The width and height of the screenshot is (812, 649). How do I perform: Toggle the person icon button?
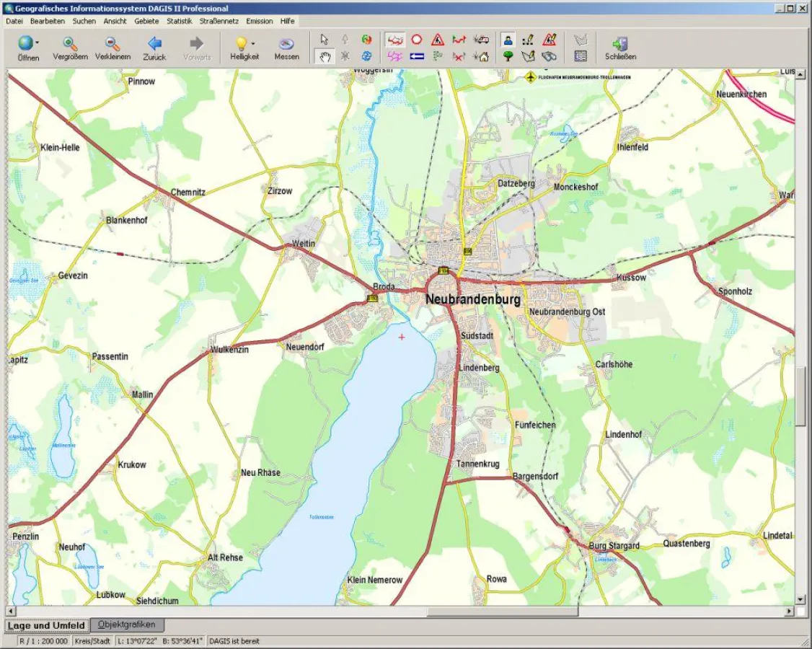[x=508, y=40]
